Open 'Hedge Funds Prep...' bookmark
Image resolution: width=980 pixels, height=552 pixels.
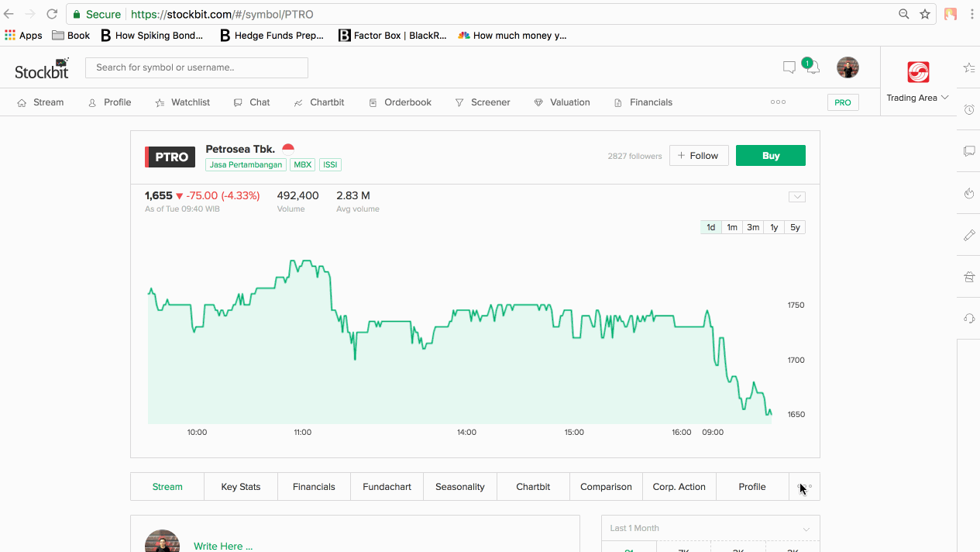tap(272, 36)
